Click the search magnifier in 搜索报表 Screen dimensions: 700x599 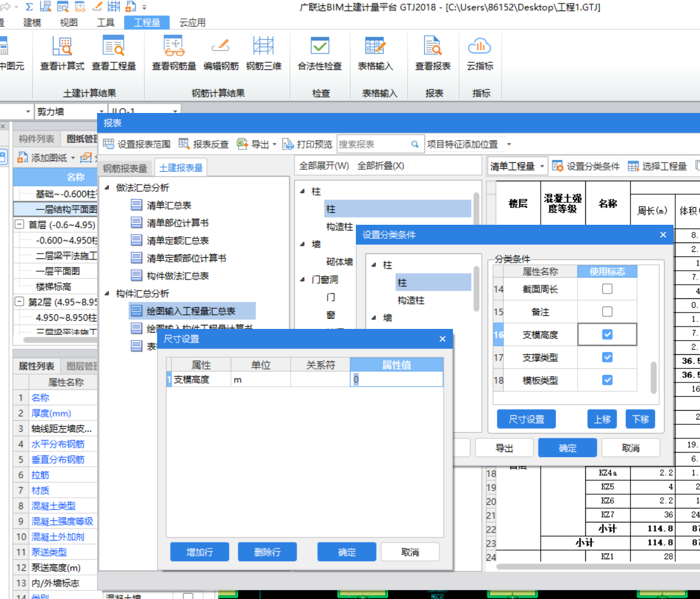pyautogui.click(x=415, y=144)
